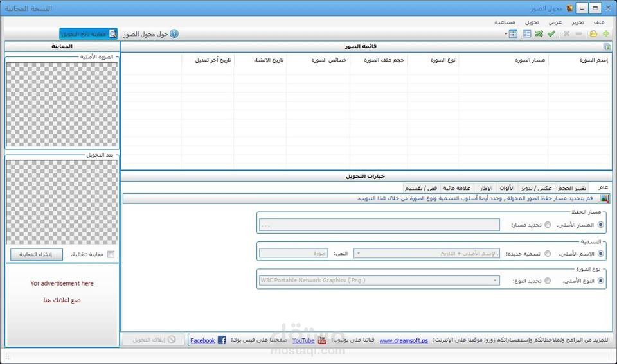Select the تحديد مسار radio button
This screenshot has width=617, height=364.
point(548,225)
